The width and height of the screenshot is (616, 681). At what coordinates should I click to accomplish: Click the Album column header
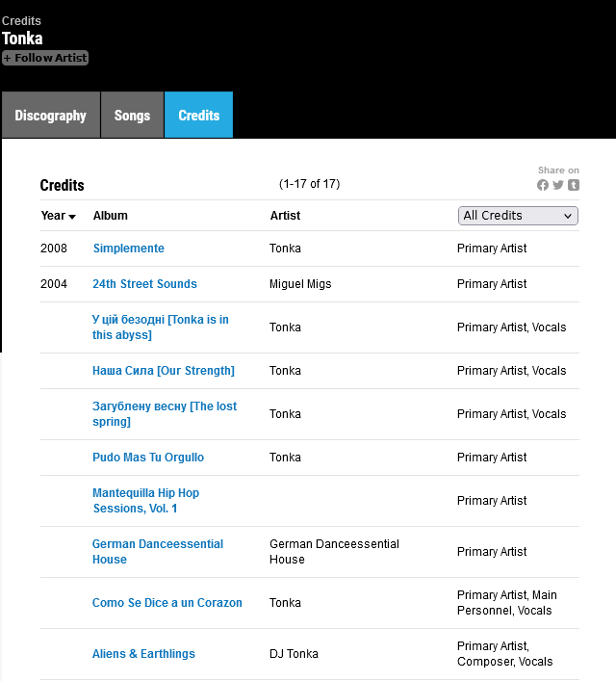tap(111, 216)
